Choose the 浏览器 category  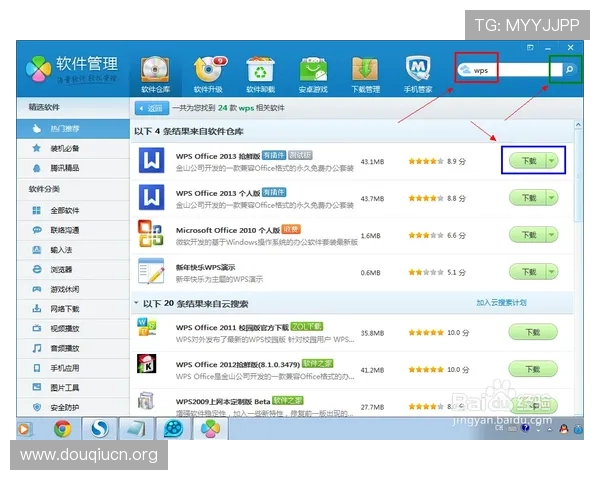tap(61, 269)
